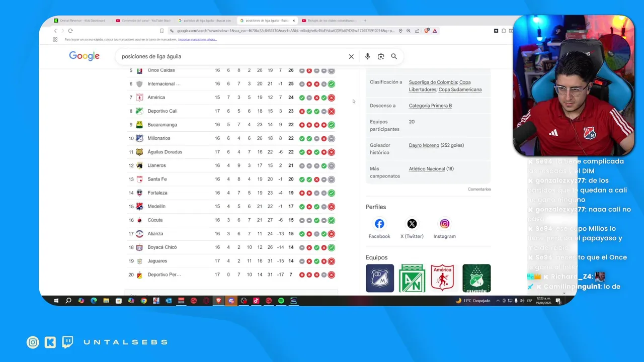Start a voice search with the microphone
This screenshot has height=362, width=644.
coord(367,56)
